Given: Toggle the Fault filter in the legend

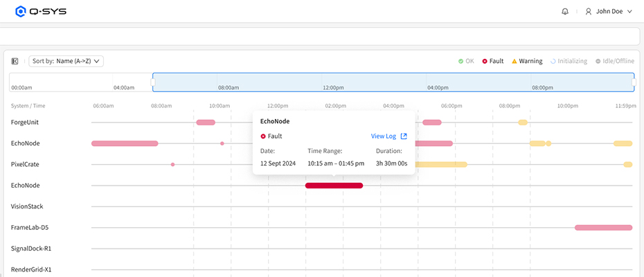Looking at the screenshot, I should pyautogui.click(x=492, y=61).
